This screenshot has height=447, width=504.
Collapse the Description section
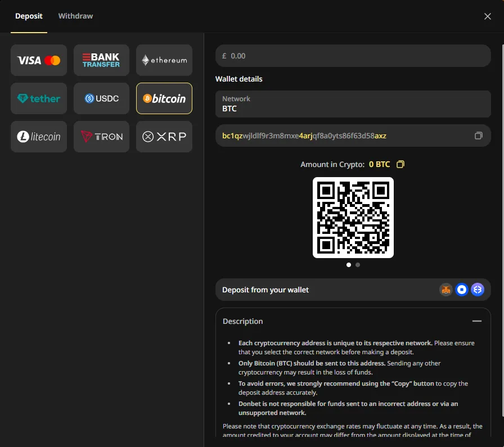pos(476,321)
